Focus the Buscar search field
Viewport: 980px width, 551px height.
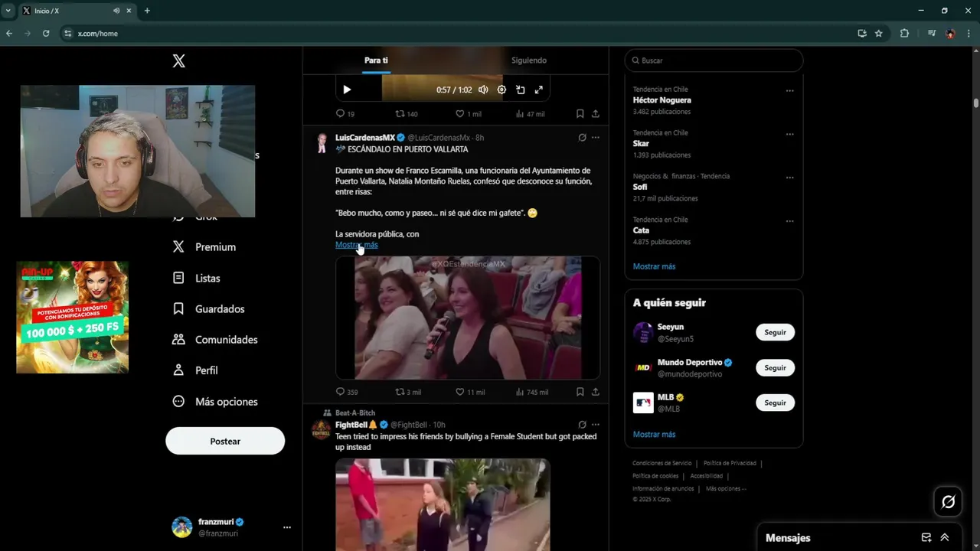coord(714,60)
